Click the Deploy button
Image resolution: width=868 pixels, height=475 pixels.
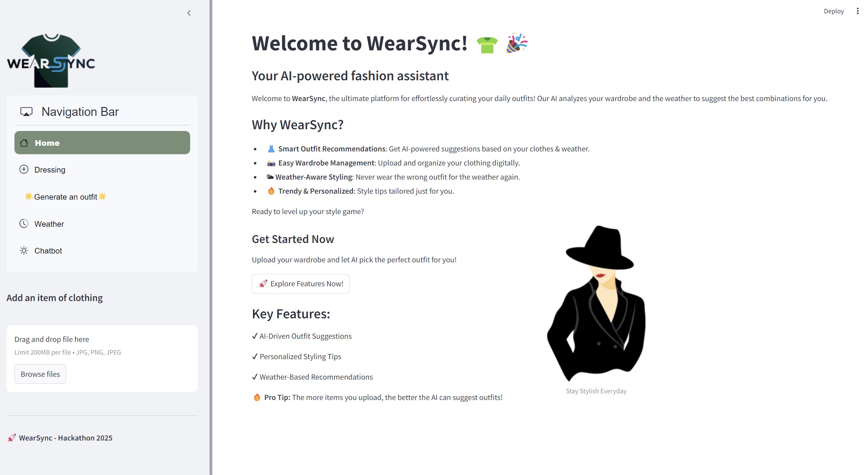pos(833,11)
